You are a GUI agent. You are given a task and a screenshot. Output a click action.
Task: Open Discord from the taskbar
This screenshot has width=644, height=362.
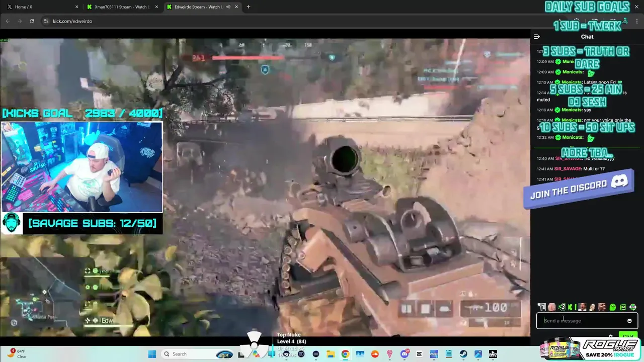[405, 354]
